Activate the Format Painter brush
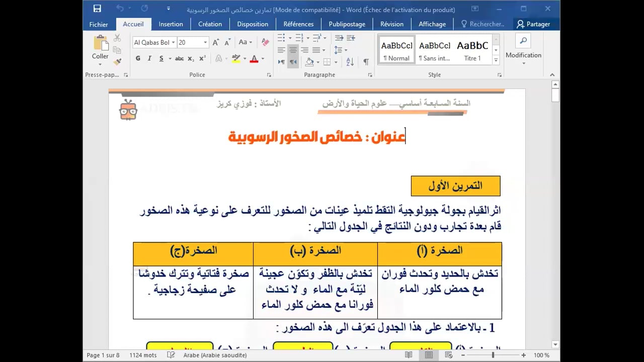Viewport: 644px width, 362px height. [x=117, y=62]
